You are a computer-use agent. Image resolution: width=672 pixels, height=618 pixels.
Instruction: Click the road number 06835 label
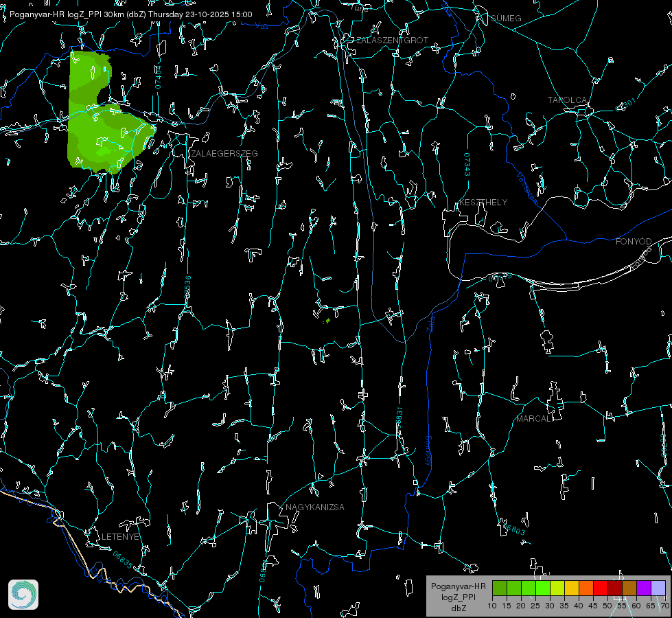coord(123,560)
